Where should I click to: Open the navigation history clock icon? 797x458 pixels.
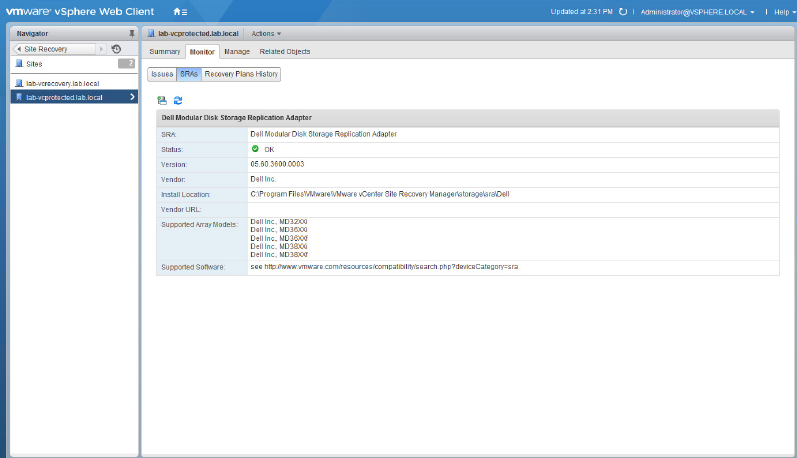point(117,49)
